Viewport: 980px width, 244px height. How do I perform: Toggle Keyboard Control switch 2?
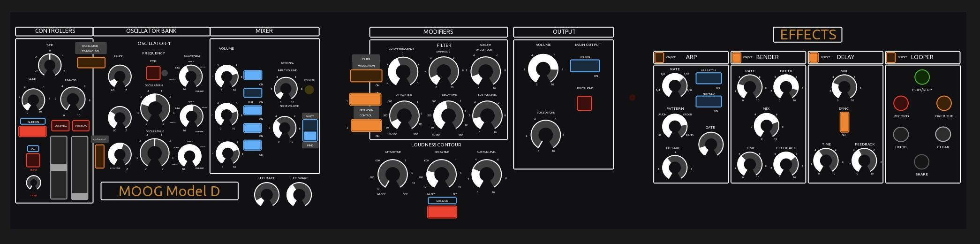(366, 125)
